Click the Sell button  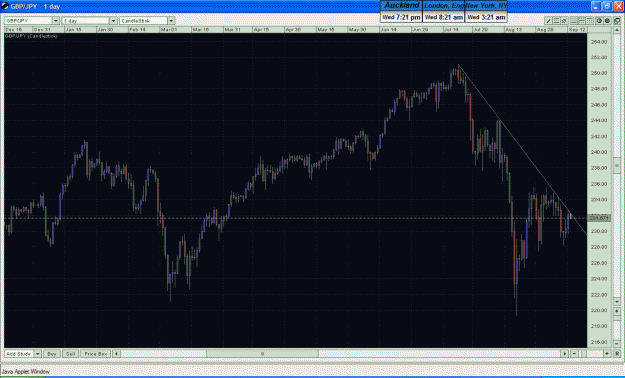tap(70, 354)
